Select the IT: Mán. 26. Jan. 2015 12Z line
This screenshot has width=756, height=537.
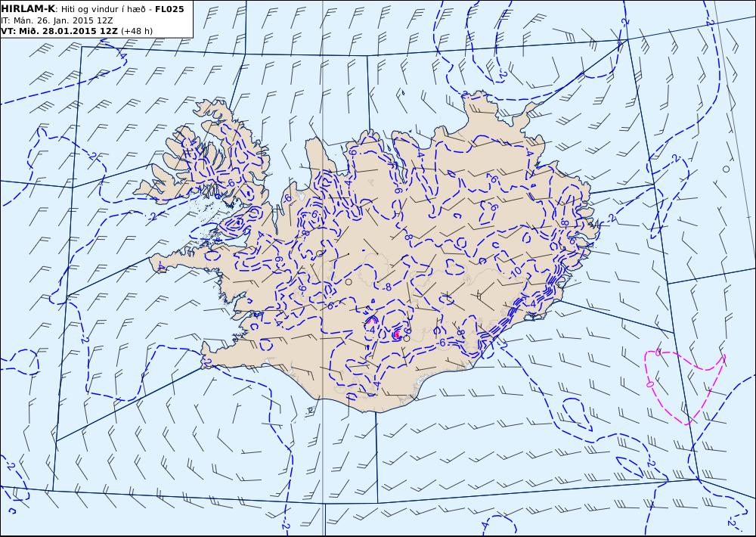(57, 20)
